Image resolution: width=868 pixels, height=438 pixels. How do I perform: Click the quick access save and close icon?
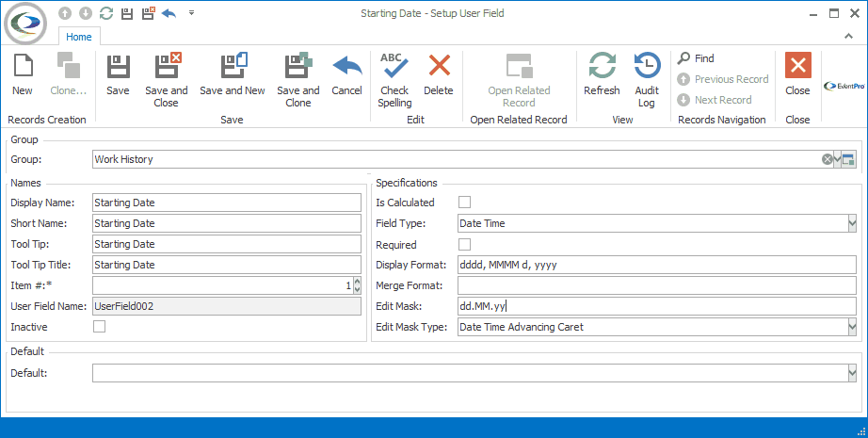148,13
